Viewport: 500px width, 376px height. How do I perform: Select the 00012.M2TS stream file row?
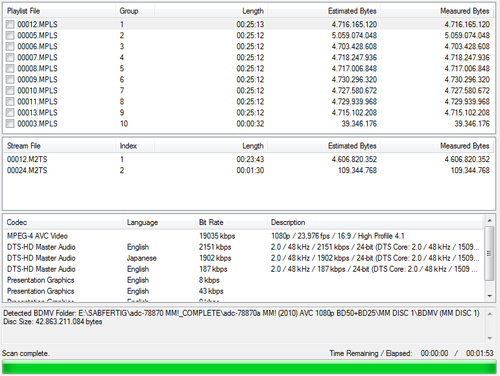[249, 159]
